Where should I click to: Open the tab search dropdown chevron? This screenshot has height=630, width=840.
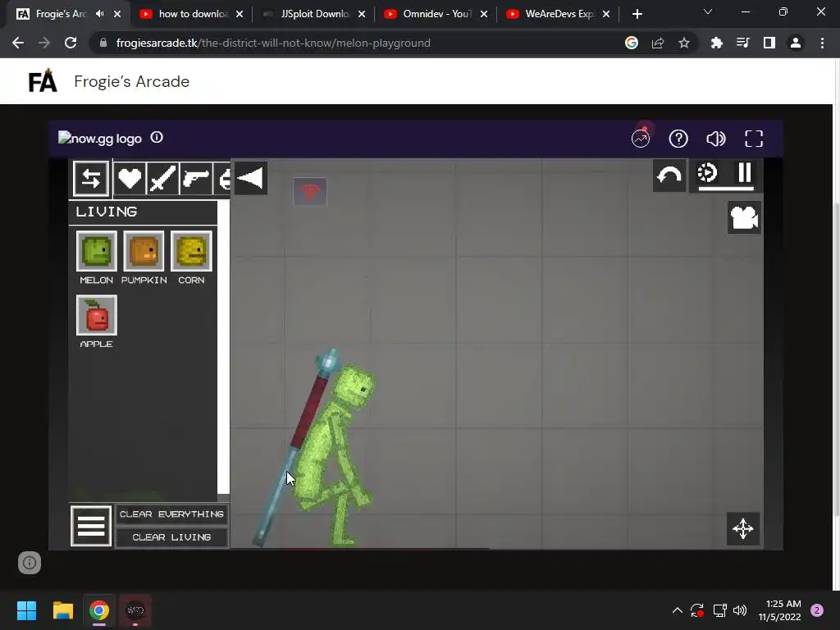coord(708,11)
